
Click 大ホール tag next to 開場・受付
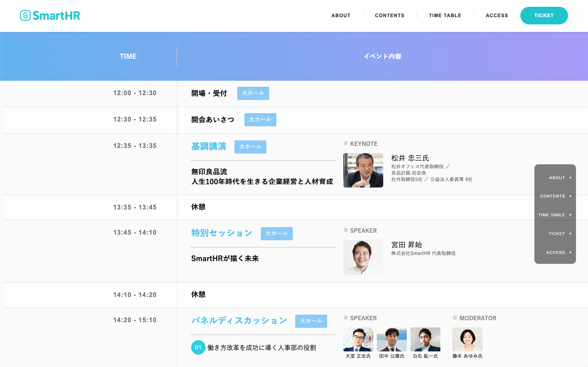[x=253, y=93]
